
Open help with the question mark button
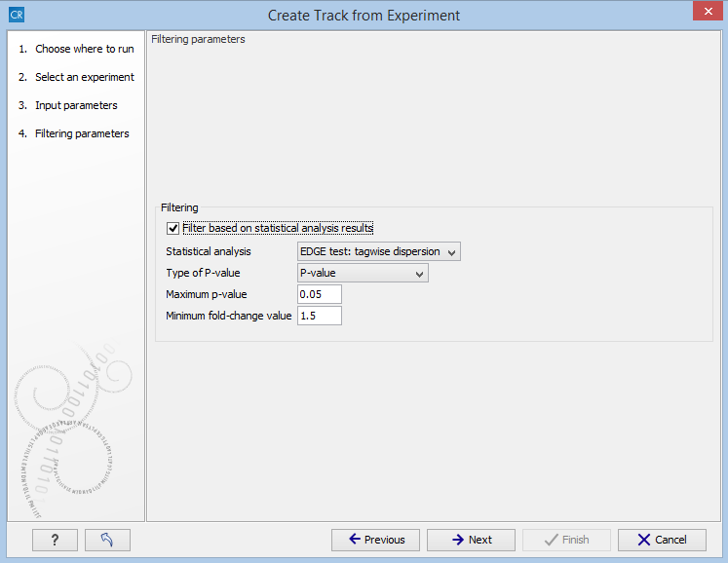(55, 540)
